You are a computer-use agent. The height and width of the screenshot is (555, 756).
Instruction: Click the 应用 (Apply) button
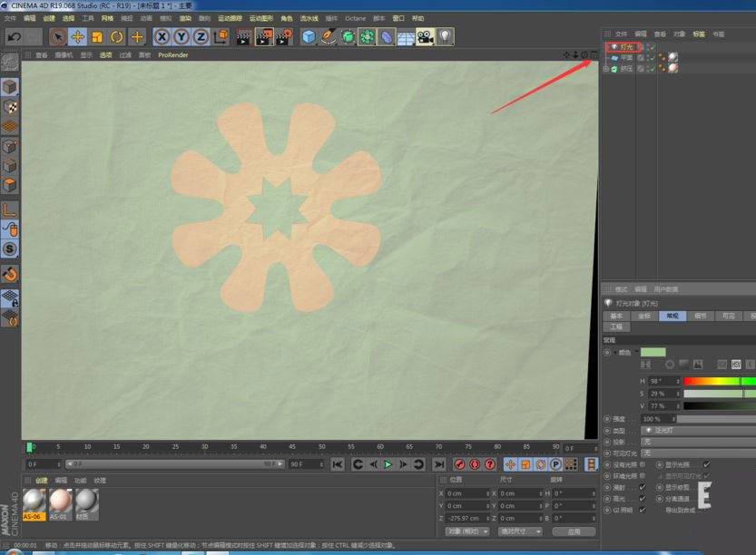574,531
